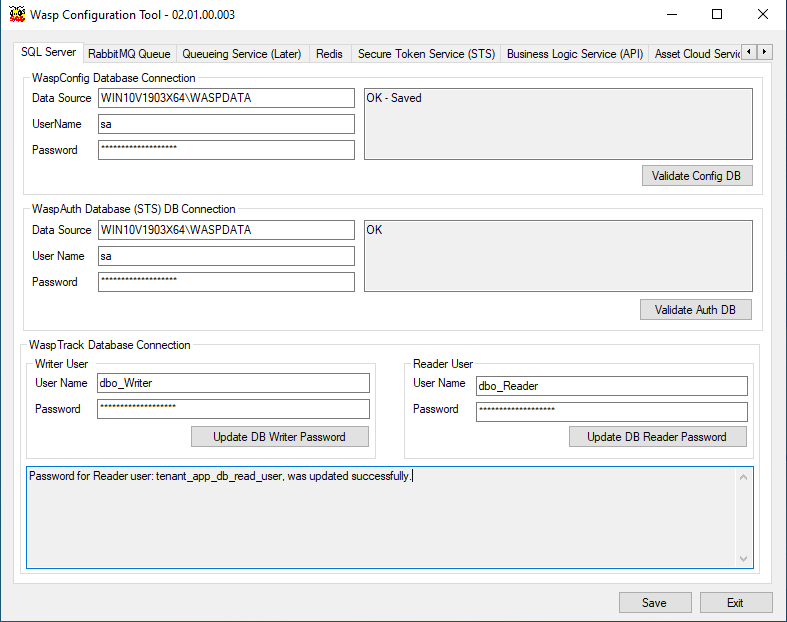Click Update DB Writer Password button

click(x=280, y=437)
